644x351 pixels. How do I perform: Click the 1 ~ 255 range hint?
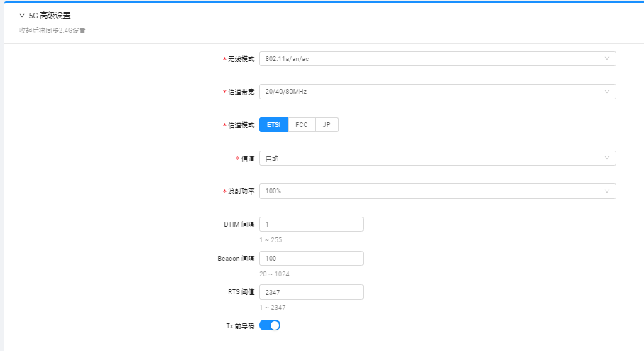[271, 240]
